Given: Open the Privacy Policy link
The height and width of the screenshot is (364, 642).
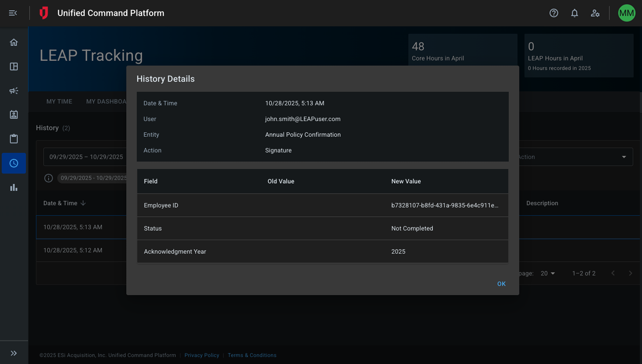Looking at the screenshot, I should 202,355.
